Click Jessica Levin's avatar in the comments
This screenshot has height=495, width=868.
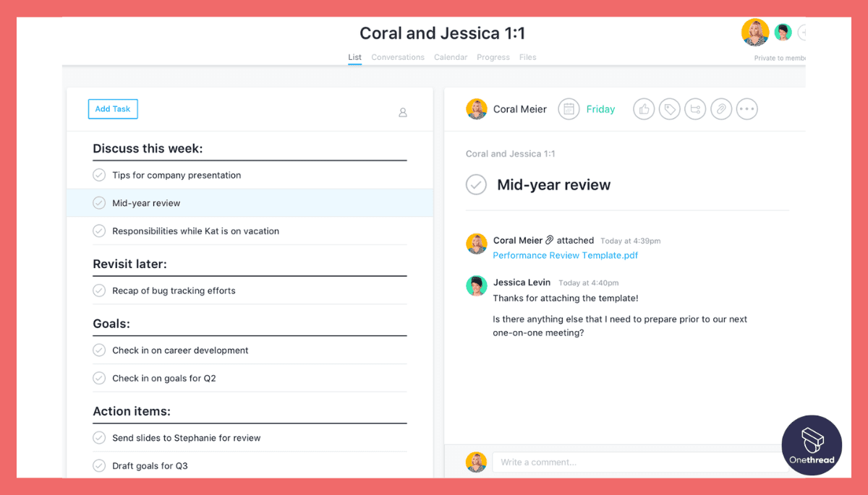click(477, 286)
